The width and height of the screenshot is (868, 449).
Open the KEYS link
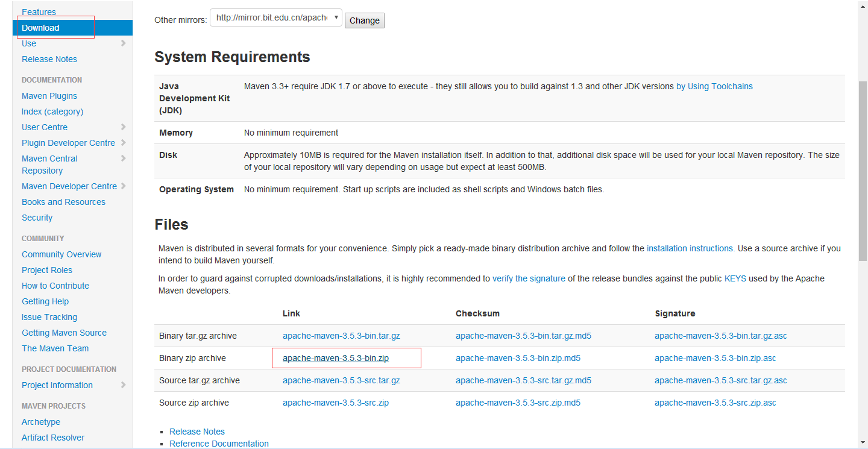pos(735,278)
